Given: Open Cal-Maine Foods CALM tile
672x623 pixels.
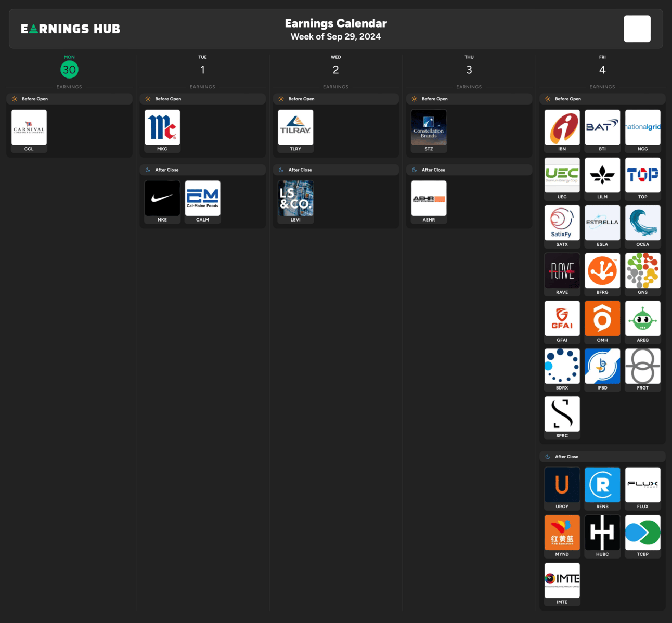Looking at the screenshot, I should coord(202,202).
